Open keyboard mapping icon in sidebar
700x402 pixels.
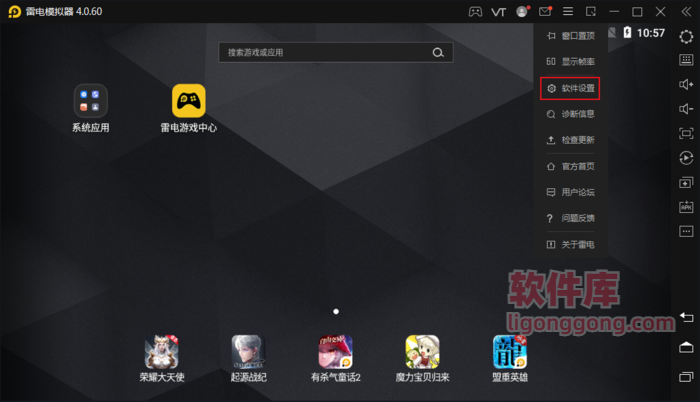coord(686,60)
